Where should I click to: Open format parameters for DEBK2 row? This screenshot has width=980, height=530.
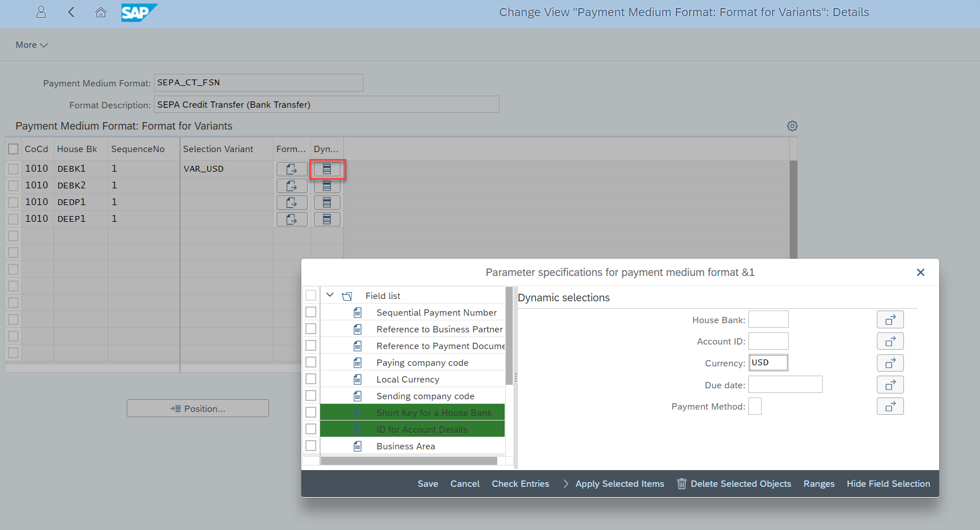point(292,185)
